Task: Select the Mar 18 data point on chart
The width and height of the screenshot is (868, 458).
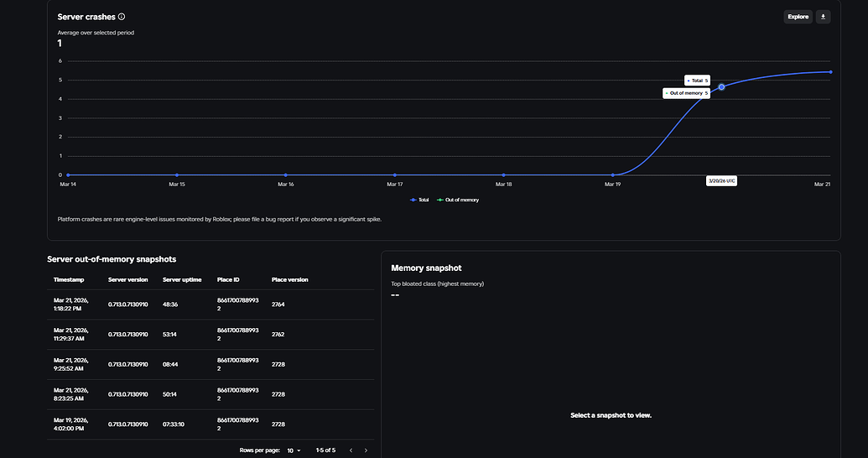Action: (504, 175)
